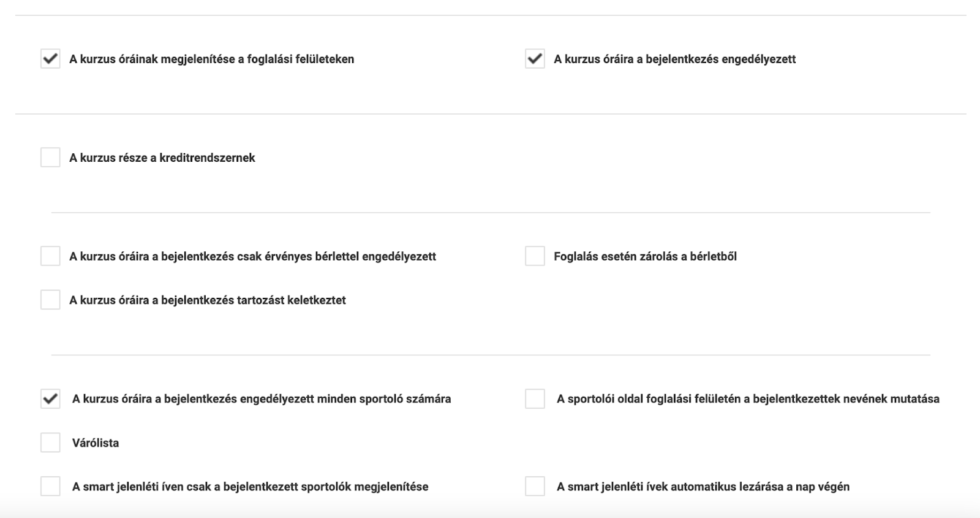The width and height of the screenshot is (980, 518).
Task: Click the 'A kurzus része a kreditrendszernek' label
Action: coord(162,158)
